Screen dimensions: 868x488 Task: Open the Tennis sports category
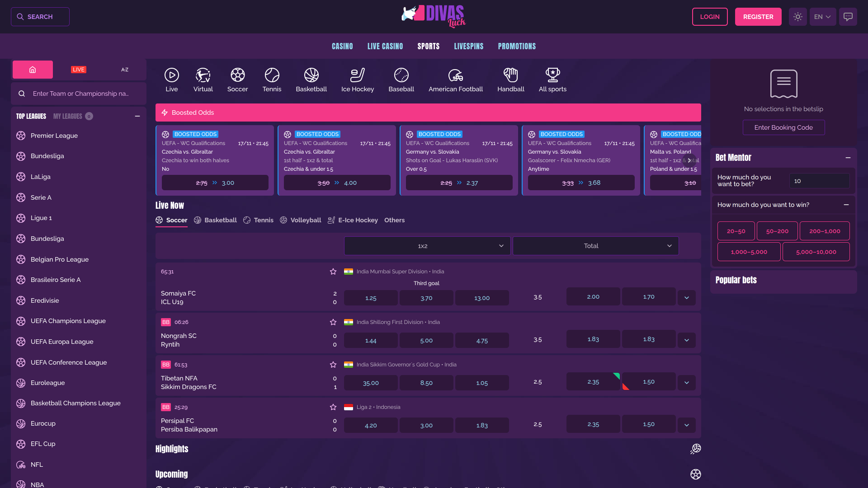[x=272, y=80]
